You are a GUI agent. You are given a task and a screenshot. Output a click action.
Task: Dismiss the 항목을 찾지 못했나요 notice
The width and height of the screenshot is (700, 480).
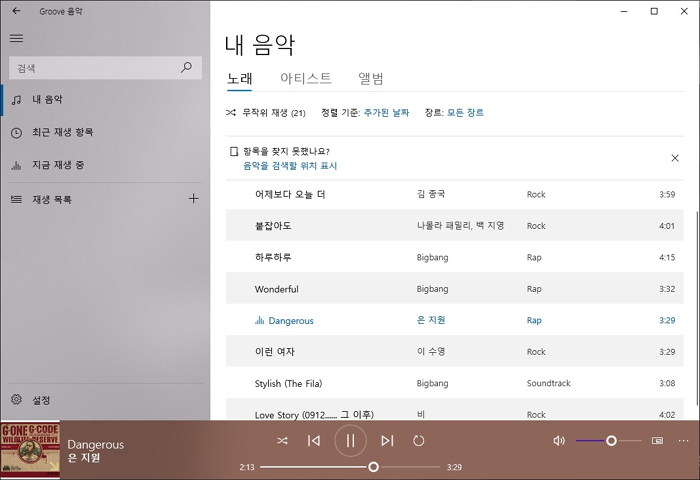pos(675,158)
